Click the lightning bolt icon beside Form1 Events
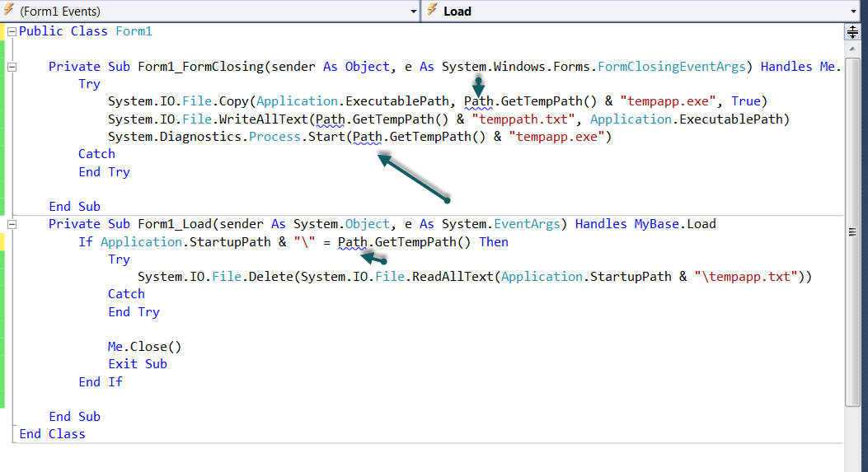 [9, 11]
